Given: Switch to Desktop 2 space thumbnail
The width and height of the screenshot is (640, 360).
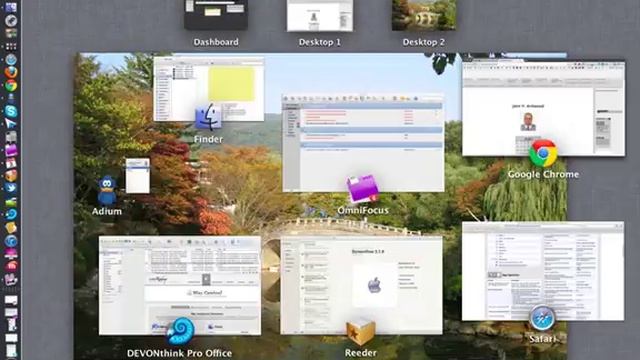Looking at the screenshot, I should pyautogui.click(x=424, y=15).
